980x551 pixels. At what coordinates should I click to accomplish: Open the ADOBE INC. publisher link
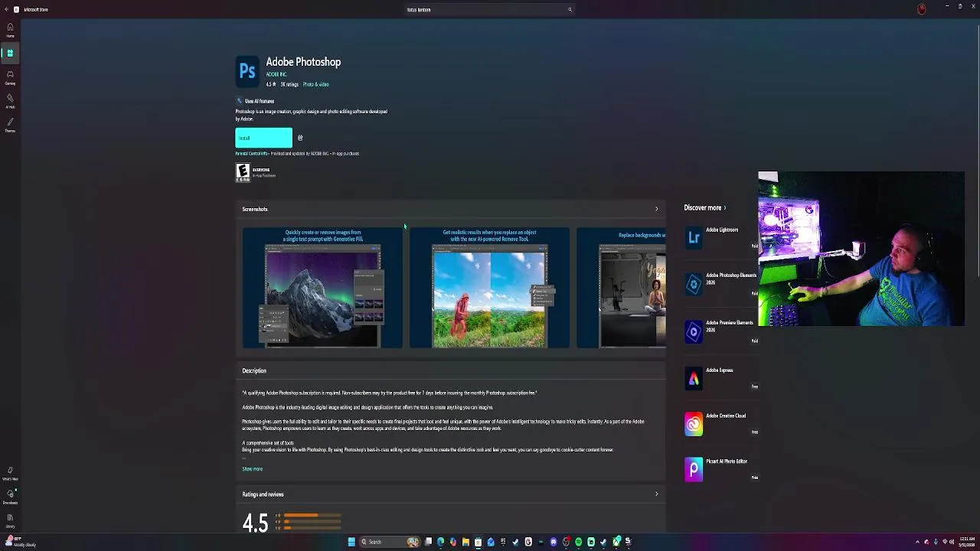pyautogui.click(x=276, y=74)
